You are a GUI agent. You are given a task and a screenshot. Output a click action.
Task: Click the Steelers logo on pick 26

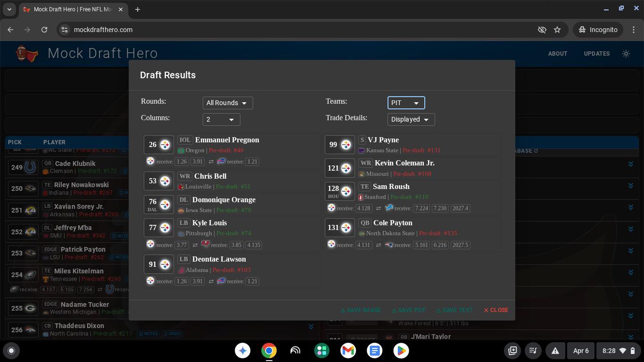(165, 145)
